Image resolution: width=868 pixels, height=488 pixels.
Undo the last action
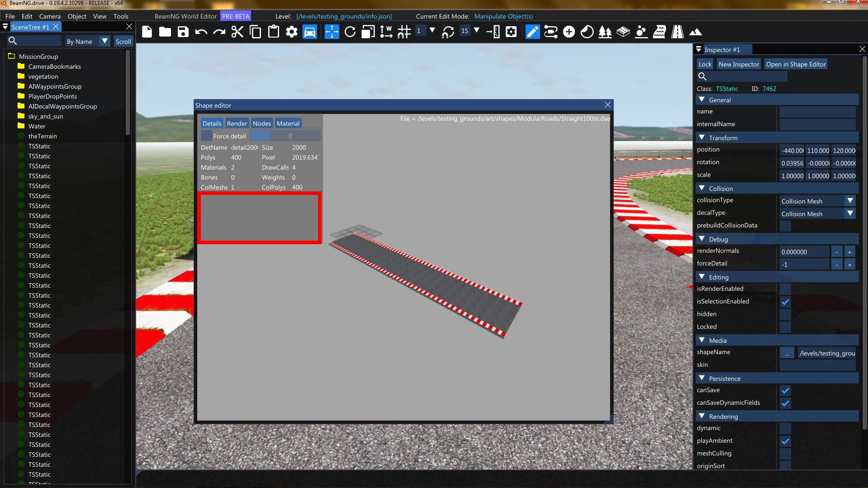click(x=201, y=32)
